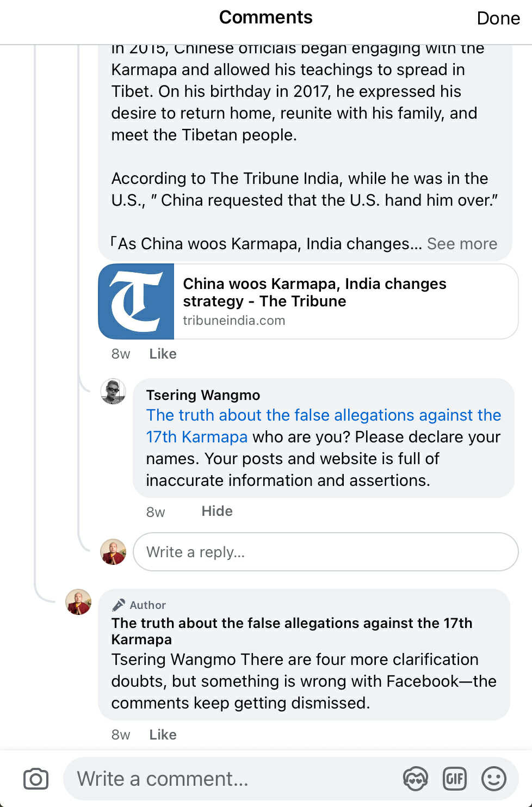Open the author page name in reply

[x=292, y=631]
